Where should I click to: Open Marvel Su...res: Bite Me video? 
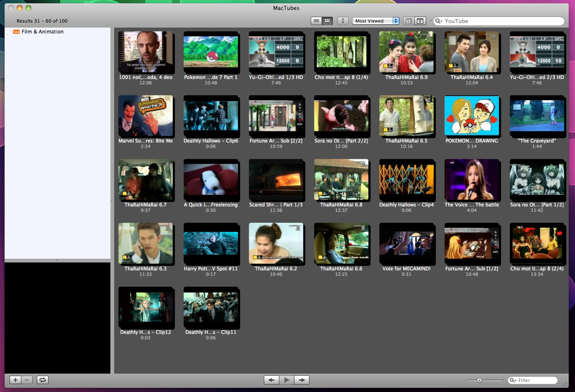pyautogui.click(x=146, y=116)
